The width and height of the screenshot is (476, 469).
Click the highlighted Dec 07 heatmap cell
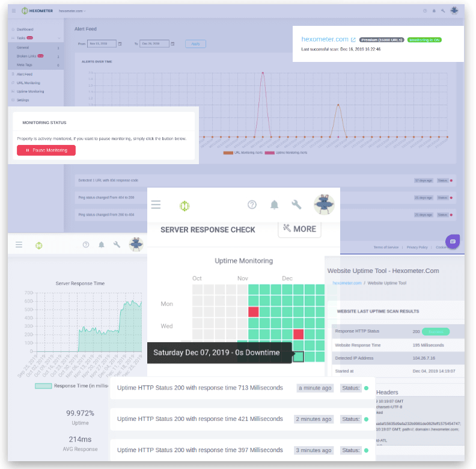coord(299,357)
